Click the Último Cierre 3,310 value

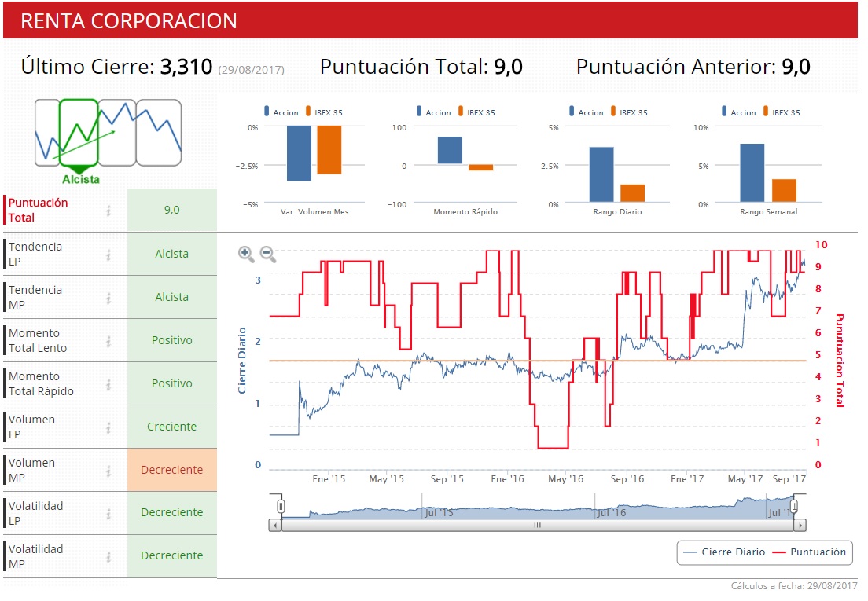pyautogui.click(x=186, y=67)
